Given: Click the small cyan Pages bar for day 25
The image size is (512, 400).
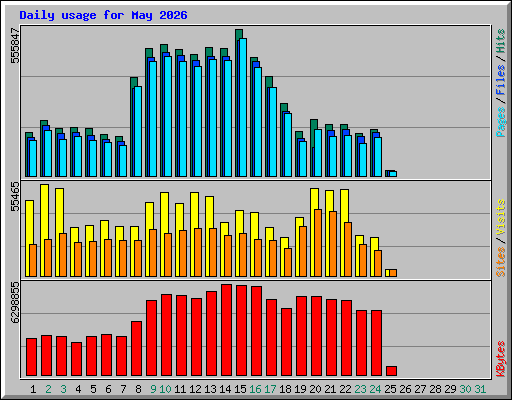Looking at the screenshot, I should 393,174.
